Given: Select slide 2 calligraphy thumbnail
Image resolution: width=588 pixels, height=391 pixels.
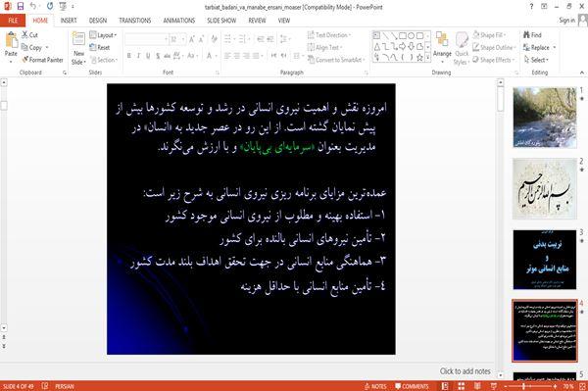Looking at the screenshot, I should [x=545, y=188].
